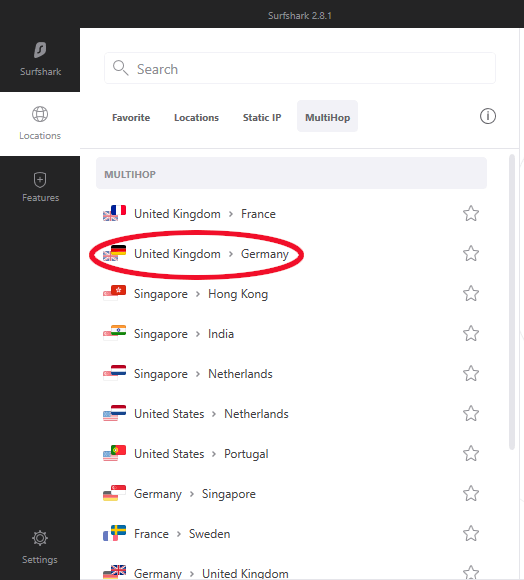524x580 pixels.
Task: Select the Germany to Singapore route
Action: [291, 493]
